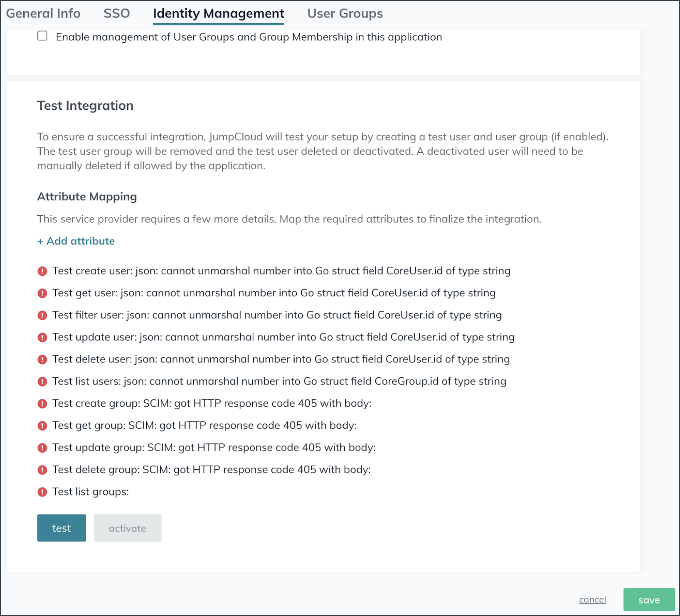Click the error icon beside Test filter user
Viewport: 680px width, 616px height.
coord(42,315)
